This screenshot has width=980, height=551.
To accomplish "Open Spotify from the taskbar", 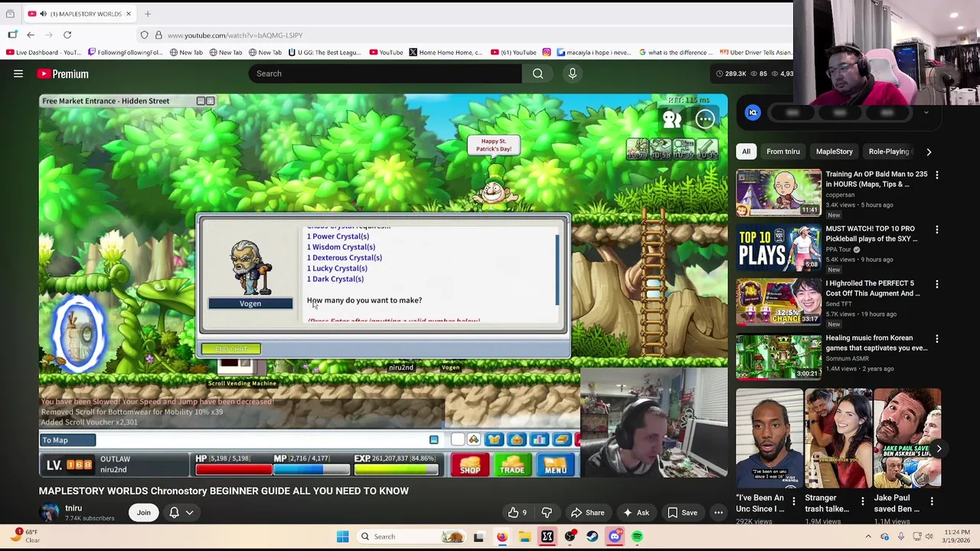I will 637,536.
